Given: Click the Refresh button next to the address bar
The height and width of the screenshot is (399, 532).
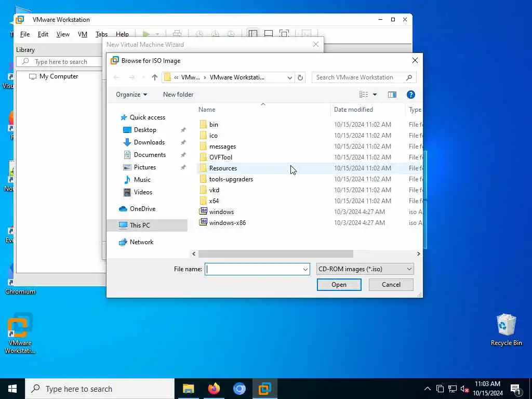Looking at the screenshot, I should pos(300,77).
